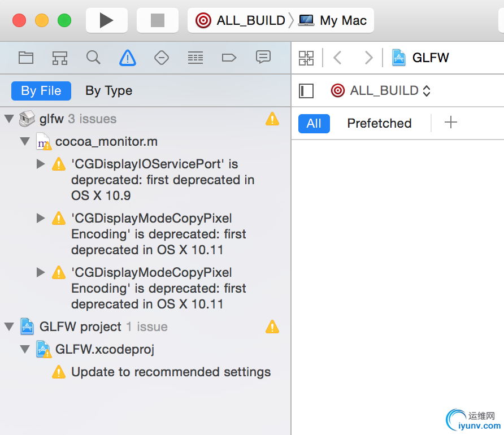The width and height of the screenshot is (504, 435).
Task: Open the Find navigator magnifier icon
Action: click(x=93, y=57)
